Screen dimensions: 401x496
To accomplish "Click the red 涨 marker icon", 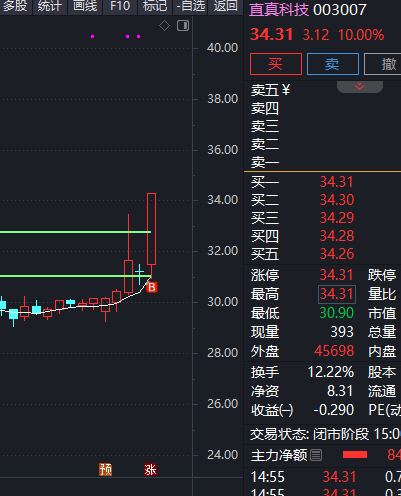I will coord(150,470).
